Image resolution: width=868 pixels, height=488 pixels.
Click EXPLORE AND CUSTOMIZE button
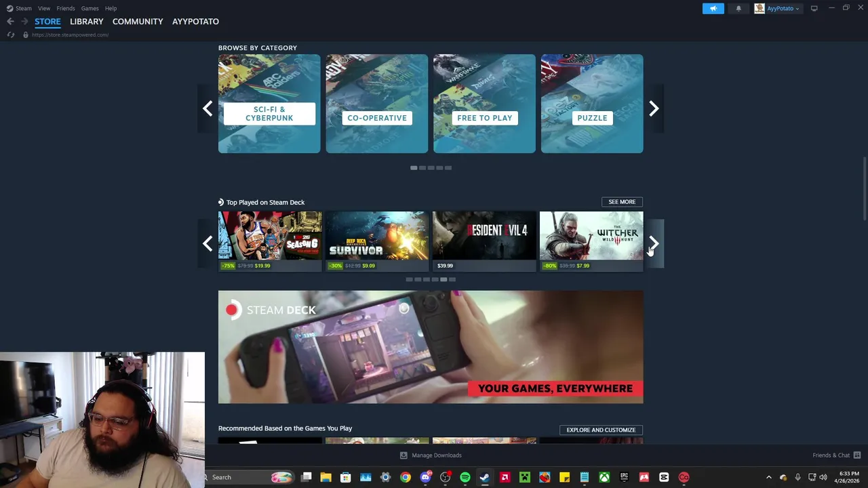[x=601, y=430]
